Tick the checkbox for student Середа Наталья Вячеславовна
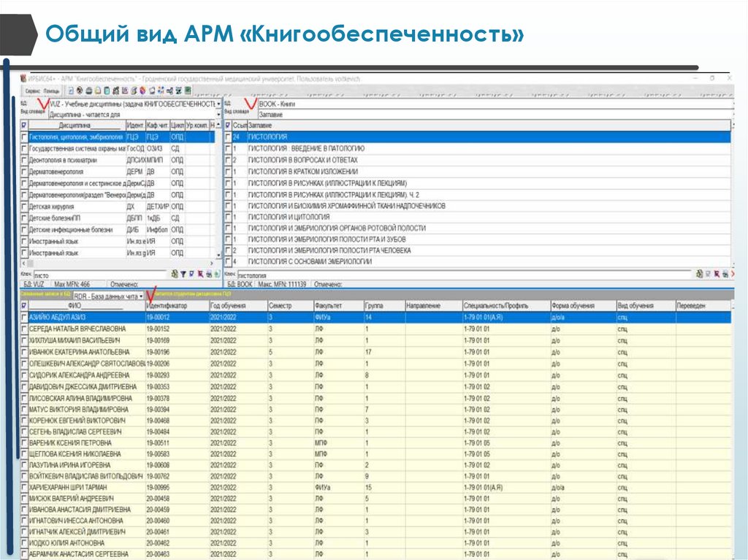 pyautogui.click(x=25, y=329)
